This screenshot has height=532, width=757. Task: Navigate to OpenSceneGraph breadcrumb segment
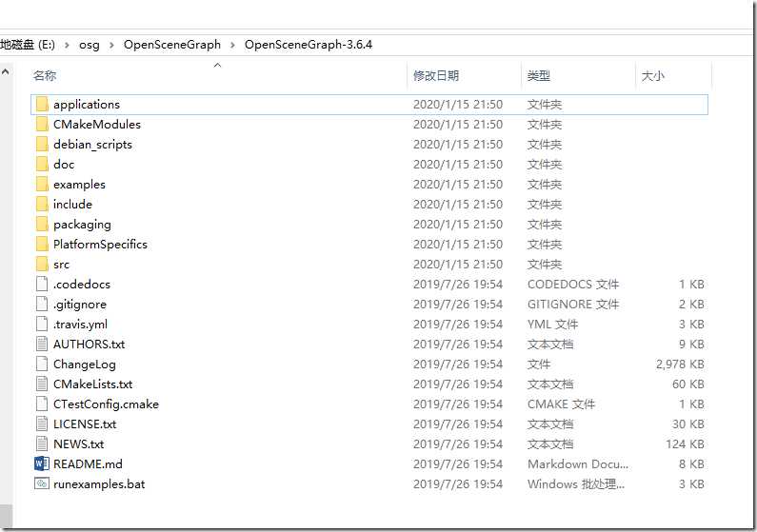171,45
